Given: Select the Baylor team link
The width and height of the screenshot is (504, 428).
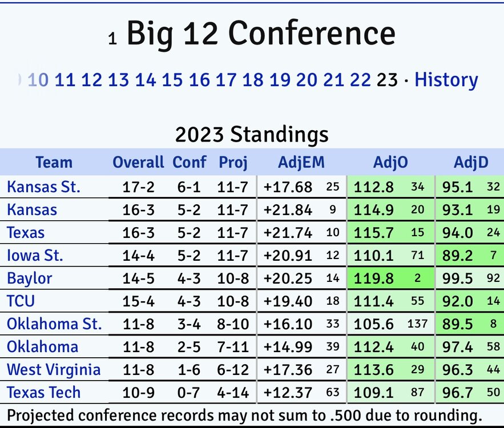Looking at the screenshot, I should tap(30, 278).
